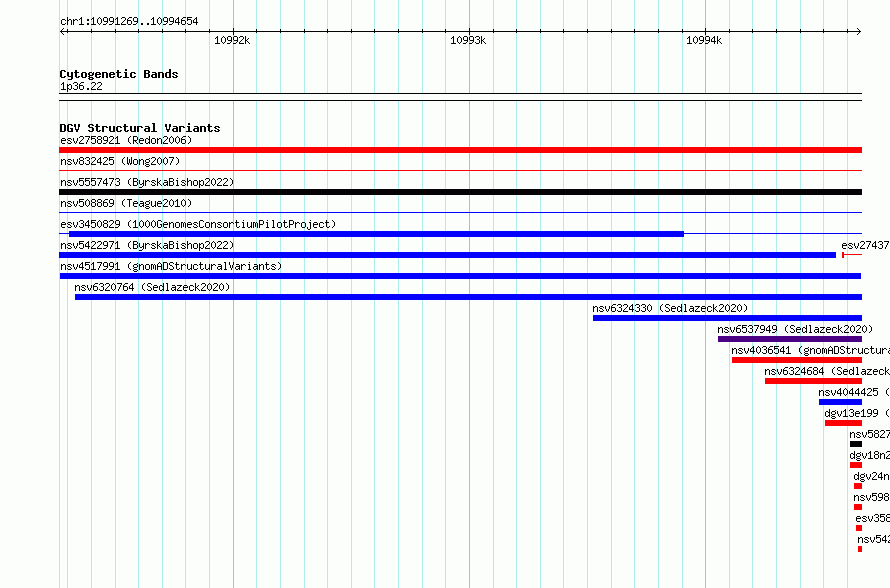The width and height of the screenshot is (890, 588).
Task: Click the tiny red bar under nsv542
Action: click(860, 549)
